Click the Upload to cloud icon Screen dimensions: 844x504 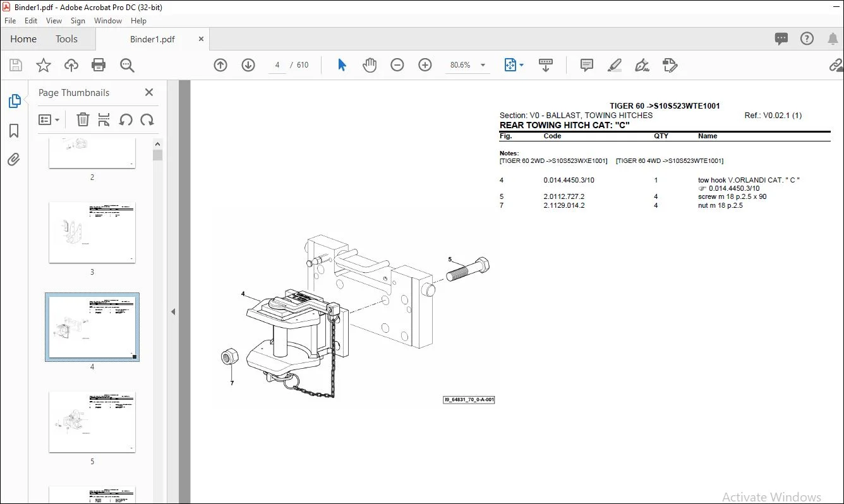(71, 65)
